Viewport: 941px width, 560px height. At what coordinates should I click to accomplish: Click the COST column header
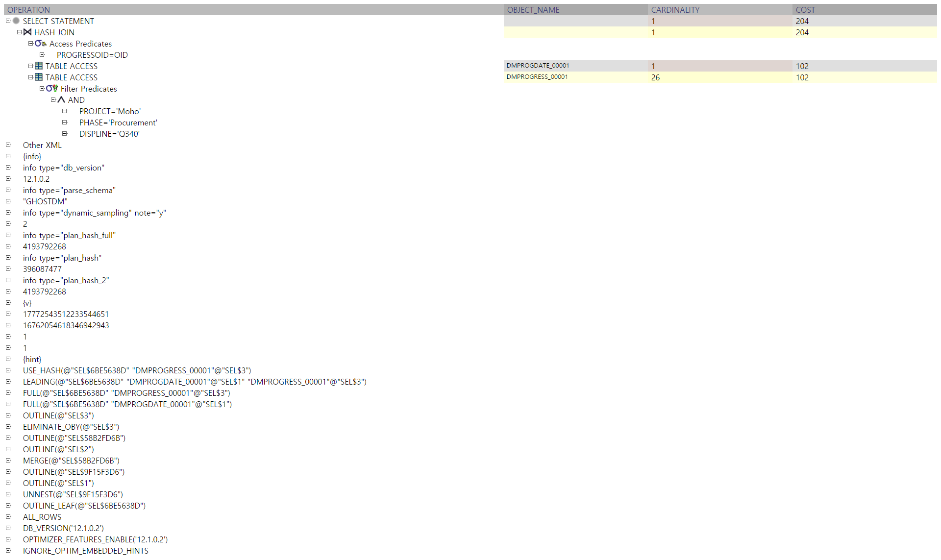pos(805,10)
